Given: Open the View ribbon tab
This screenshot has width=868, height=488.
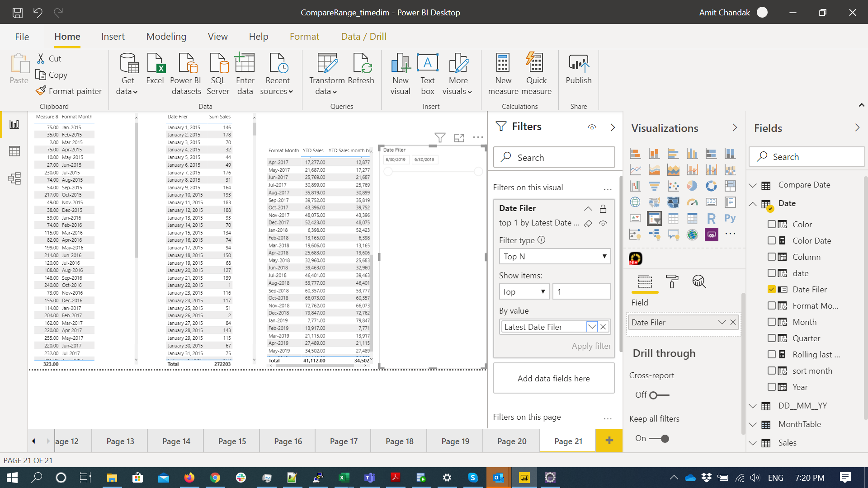Looking at the screenshot, I should [x=217, y=37].
